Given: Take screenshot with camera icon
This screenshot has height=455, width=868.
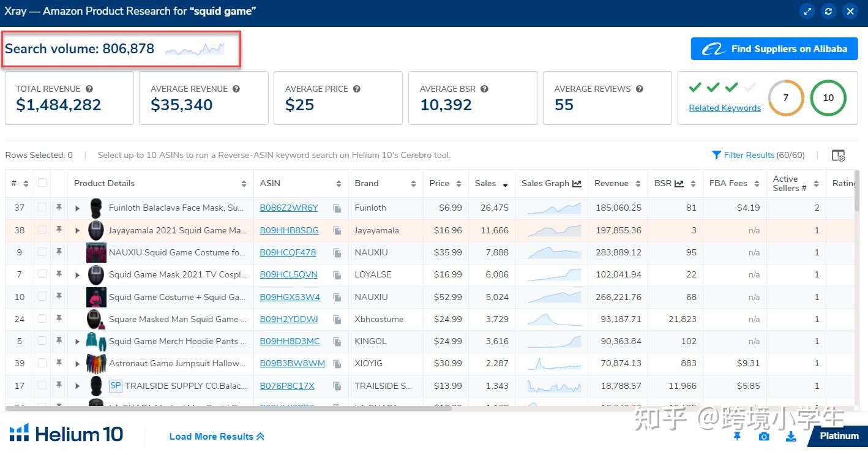Looking at the screenshot, I should point(764,436).
